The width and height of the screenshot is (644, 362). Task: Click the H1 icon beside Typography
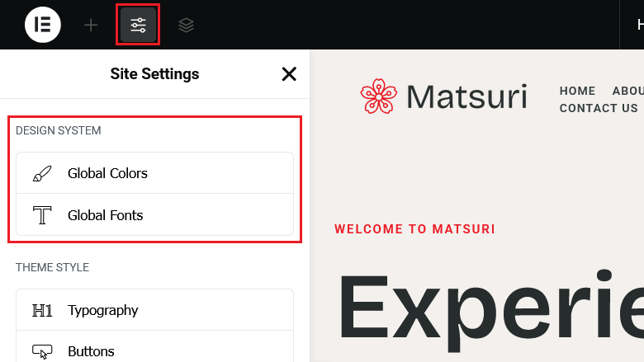click(41, 311)
